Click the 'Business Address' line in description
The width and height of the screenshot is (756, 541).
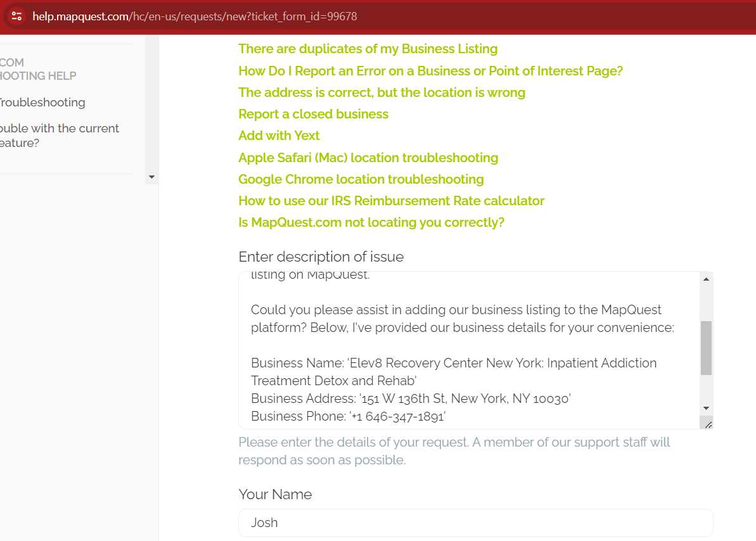pyautogui.click(x=411, y=398)
